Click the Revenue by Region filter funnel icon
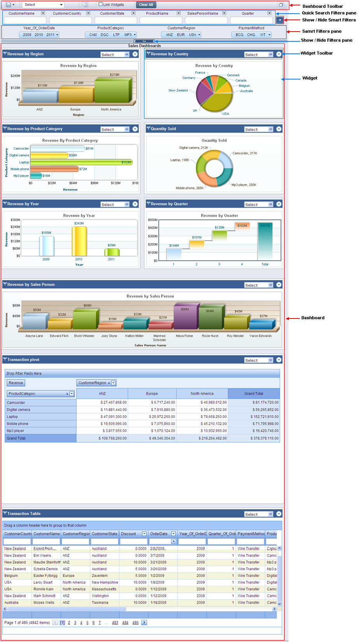Viewport: 364px width, 642px height. (x=5, y=54)
